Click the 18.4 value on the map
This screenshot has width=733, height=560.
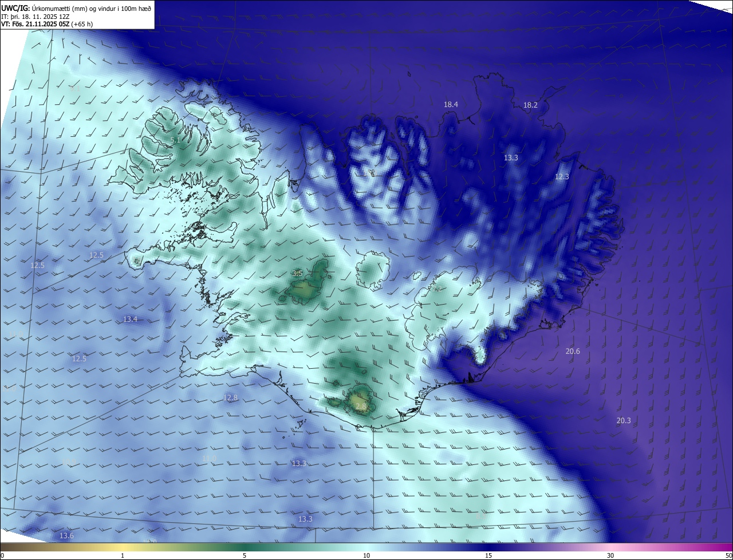(x=451, y=104)
